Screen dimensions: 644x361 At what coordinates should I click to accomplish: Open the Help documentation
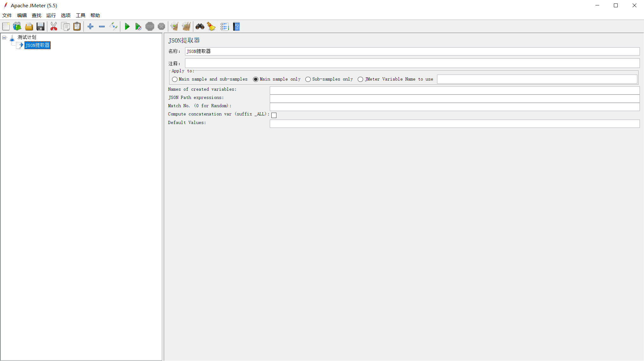pyautogui.click(x=236, y=26)
